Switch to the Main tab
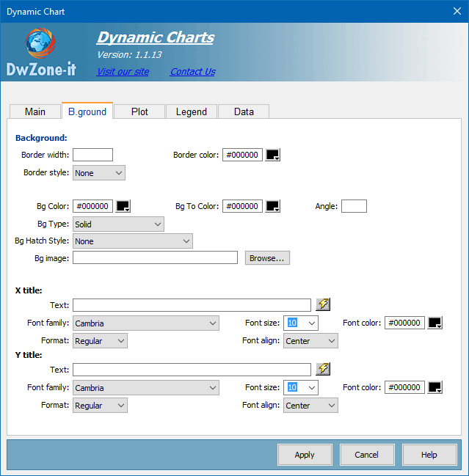Screen dimensions: 469x476 (34, 111)
